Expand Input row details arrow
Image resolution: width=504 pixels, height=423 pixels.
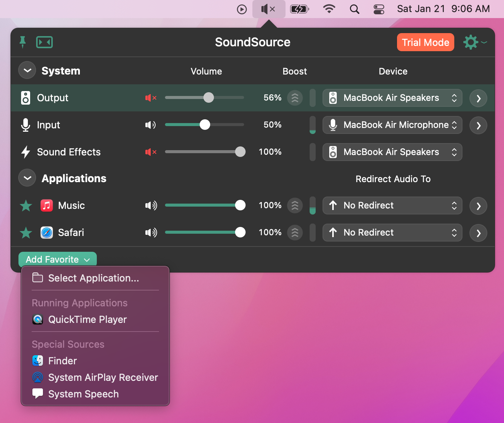click(x=478, y=125)
